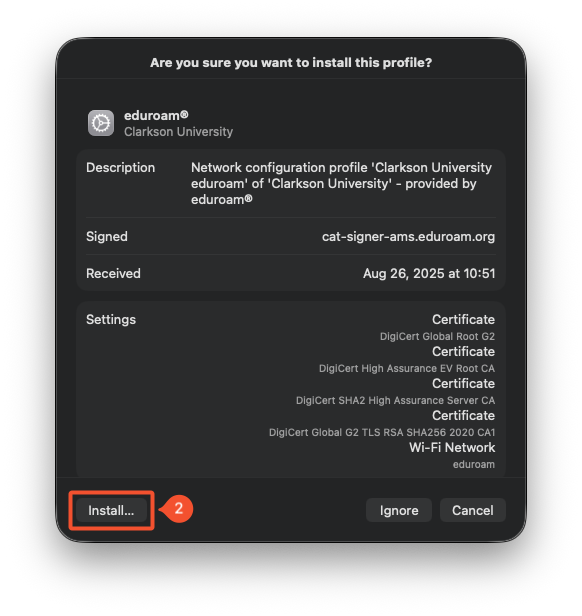Click the Install… button
The image size is (582, 616).
pos(111,510)
